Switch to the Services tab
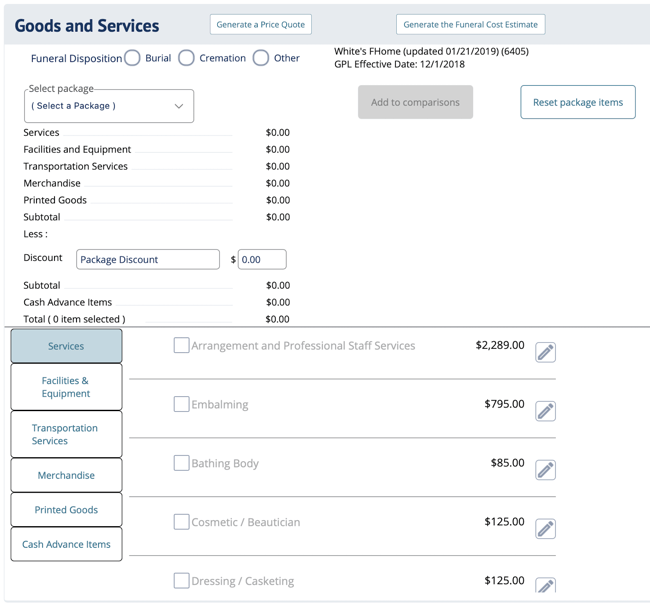 click(x=66, y=346)
